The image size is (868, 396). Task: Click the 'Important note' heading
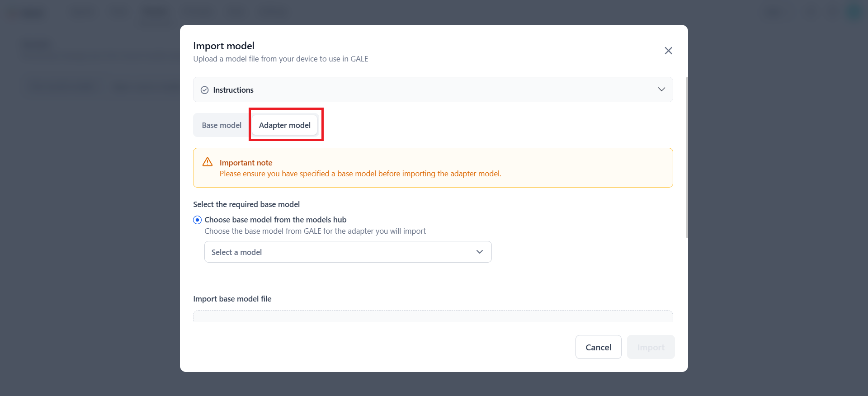(246, 163)
